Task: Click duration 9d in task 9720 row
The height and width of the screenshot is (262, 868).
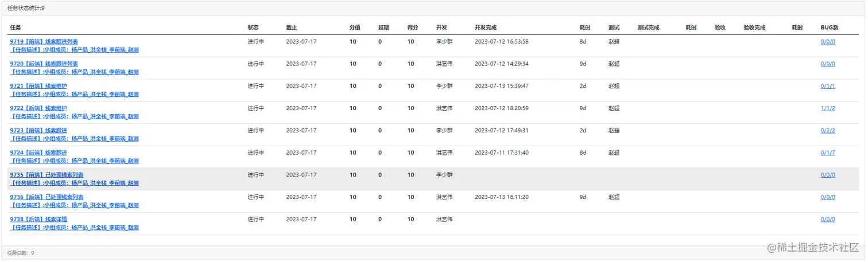Action: pyautogui.click(x=583, y=64)
